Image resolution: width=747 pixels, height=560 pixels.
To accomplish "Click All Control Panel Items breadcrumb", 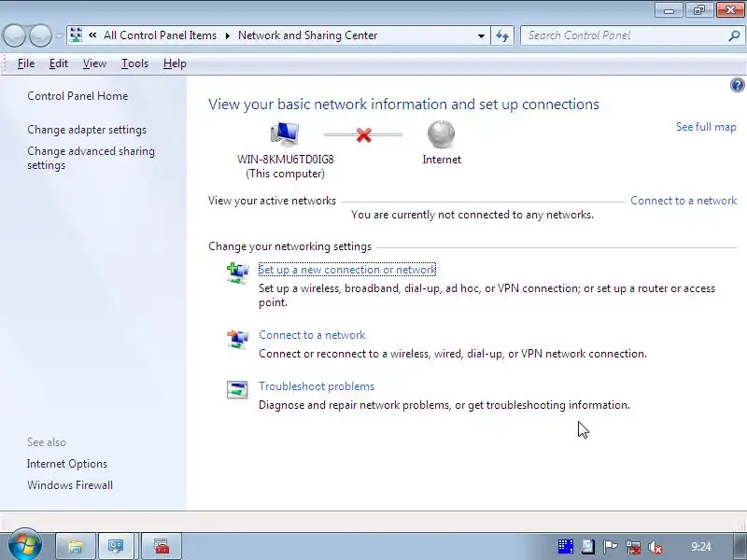I will coord(160,35).
